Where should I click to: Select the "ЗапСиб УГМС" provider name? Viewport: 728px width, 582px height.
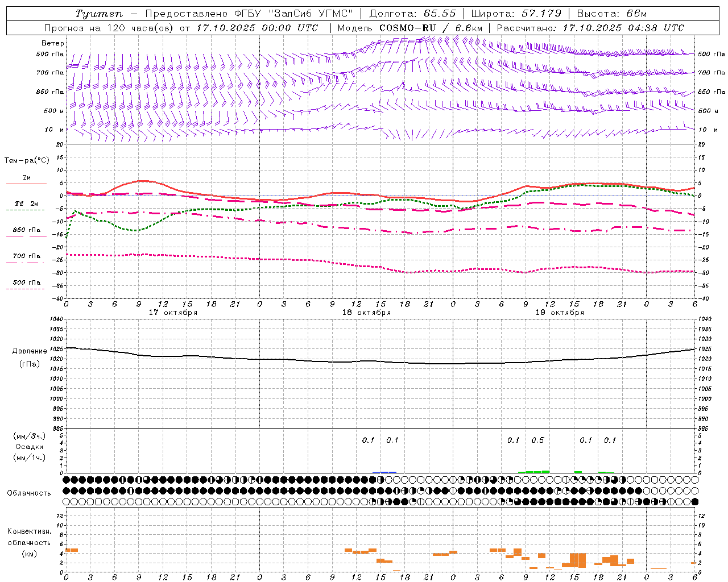[312, 14]
